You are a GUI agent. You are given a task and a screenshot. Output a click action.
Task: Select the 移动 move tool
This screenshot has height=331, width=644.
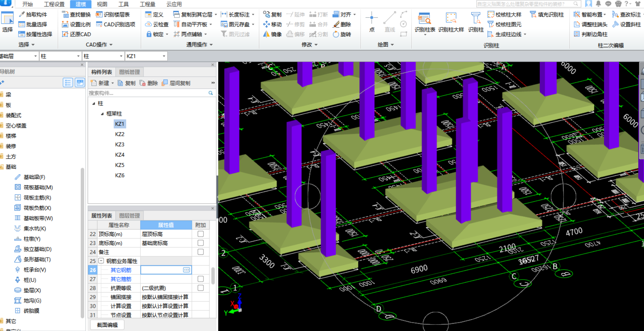(x=272, y=24)
